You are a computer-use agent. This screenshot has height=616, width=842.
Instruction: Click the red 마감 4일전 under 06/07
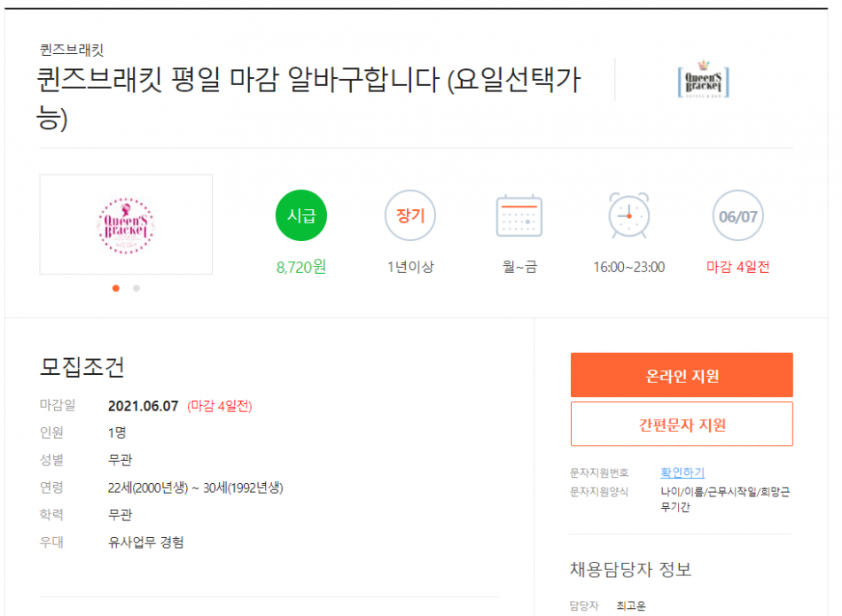(737, 267)
